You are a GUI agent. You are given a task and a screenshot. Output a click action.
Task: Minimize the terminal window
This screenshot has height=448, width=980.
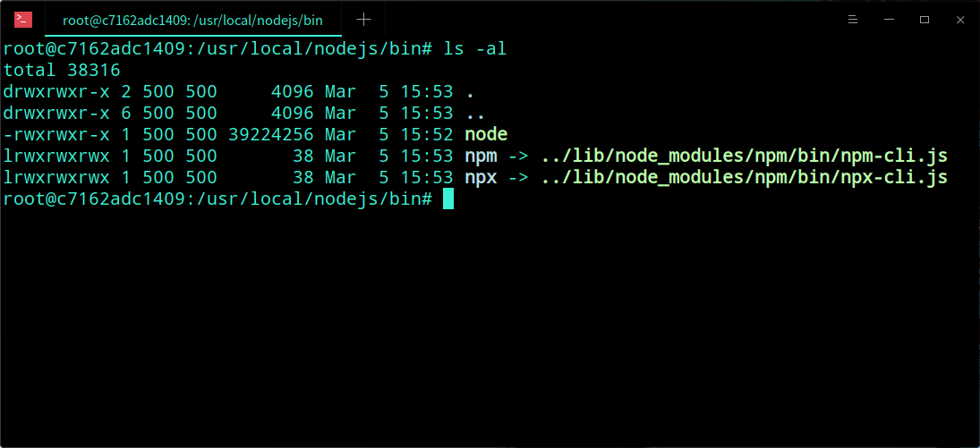(889, 19)
